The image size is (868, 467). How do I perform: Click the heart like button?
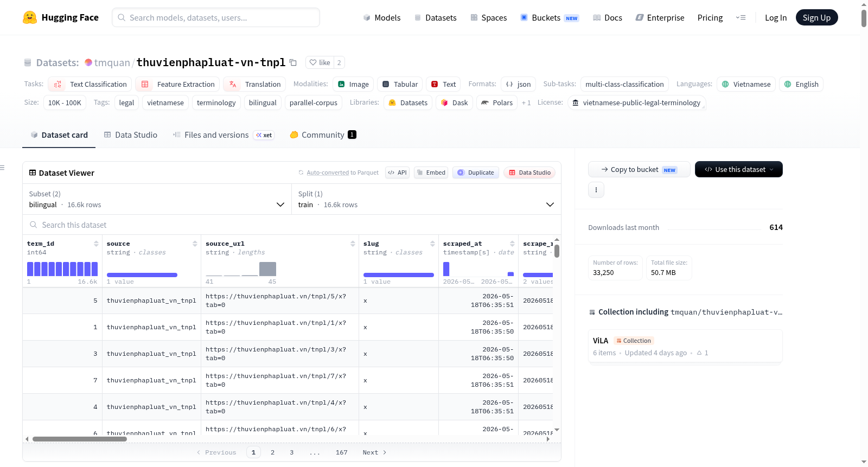coord(320,62)
